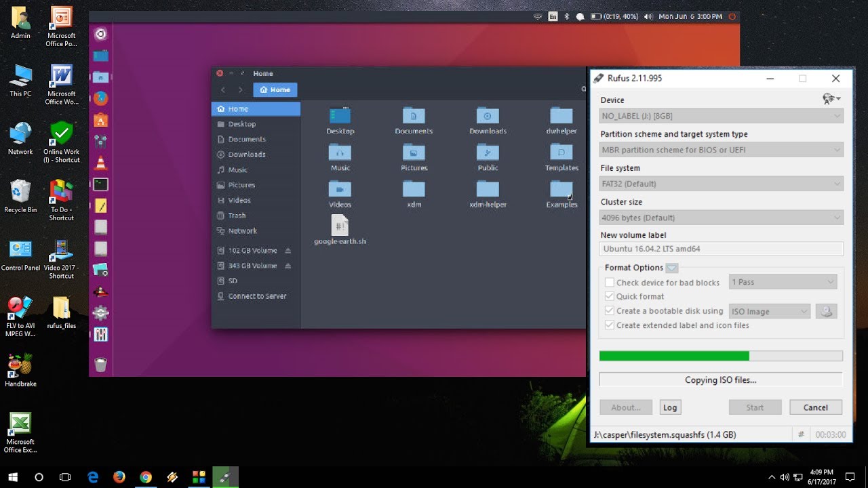
Task: Open the Device dropdown in Rufus
Action: click(722, 116)
